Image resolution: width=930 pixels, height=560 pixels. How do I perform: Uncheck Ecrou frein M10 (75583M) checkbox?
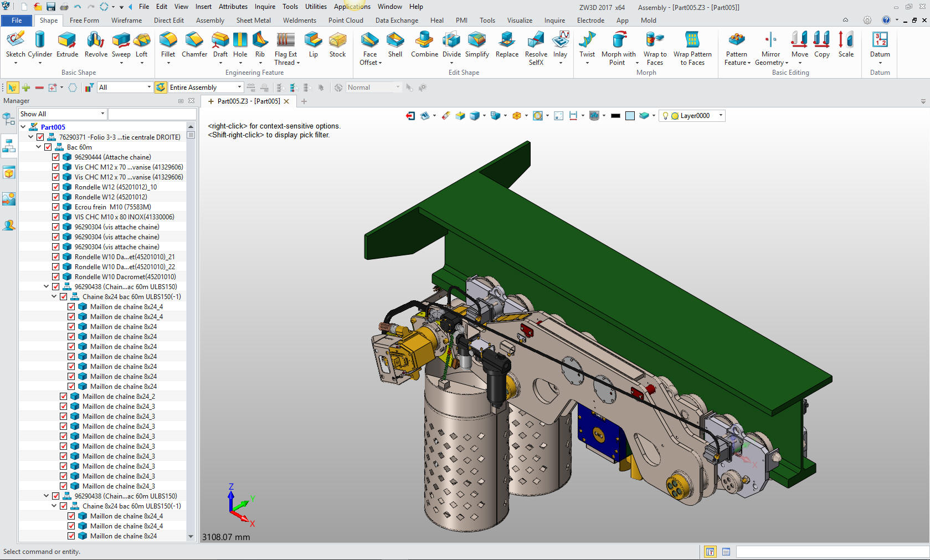[x=56, y=207]
